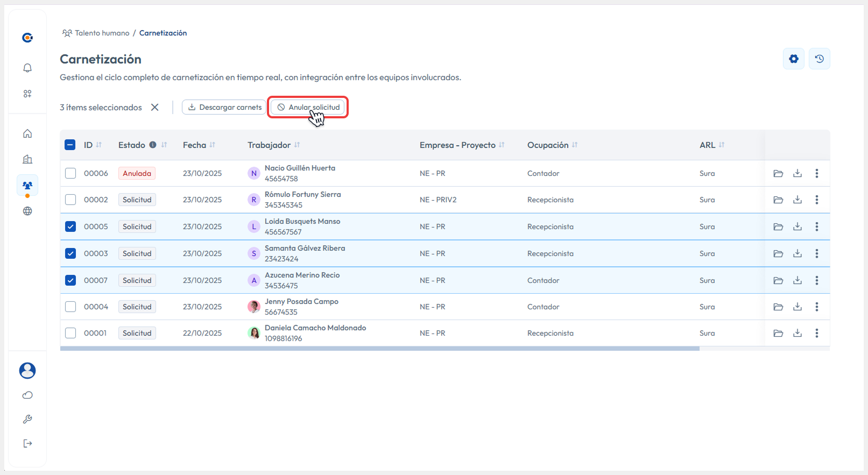This screenshot has width=868, height=475.
Task: Toggle the select-all header checkbox
Action: coord(70,145)
